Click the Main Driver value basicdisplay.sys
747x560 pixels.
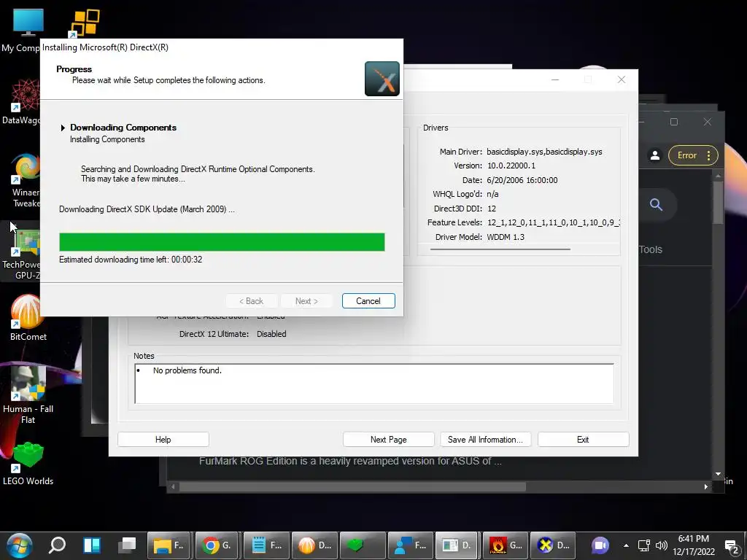click(x=544, y=152)
